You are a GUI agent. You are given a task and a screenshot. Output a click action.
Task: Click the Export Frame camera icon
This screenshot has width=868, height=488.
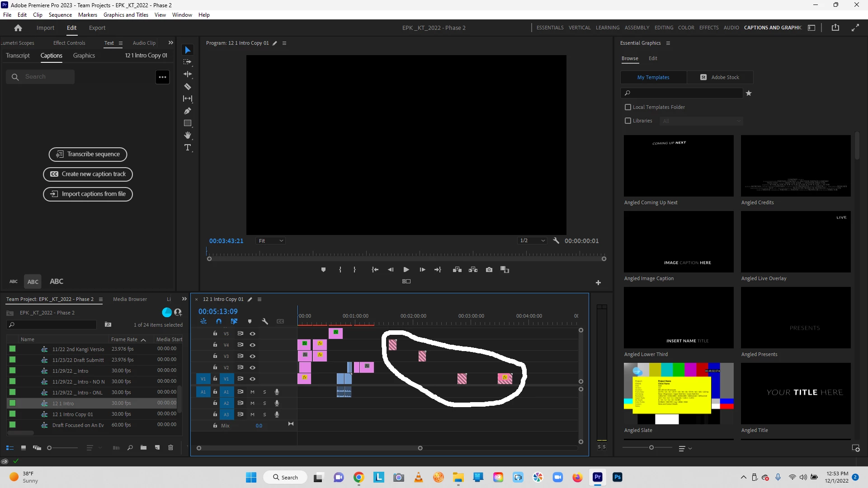[x=489, y=270]
